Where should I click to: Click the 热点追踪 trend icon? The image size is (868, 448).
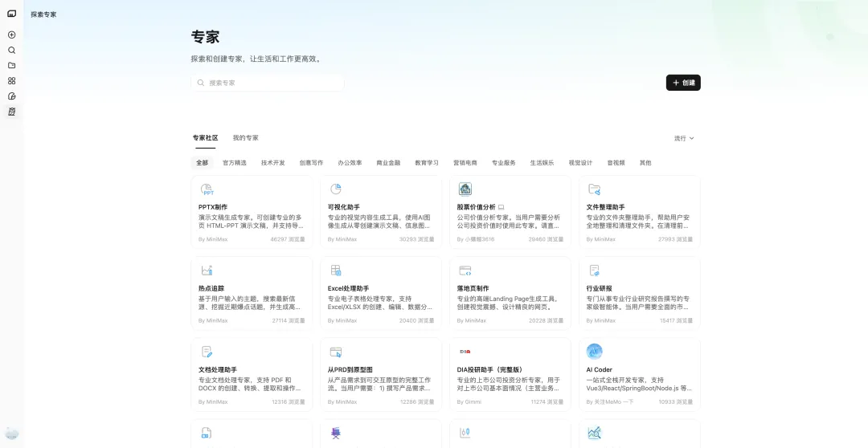tap(207, 271)
